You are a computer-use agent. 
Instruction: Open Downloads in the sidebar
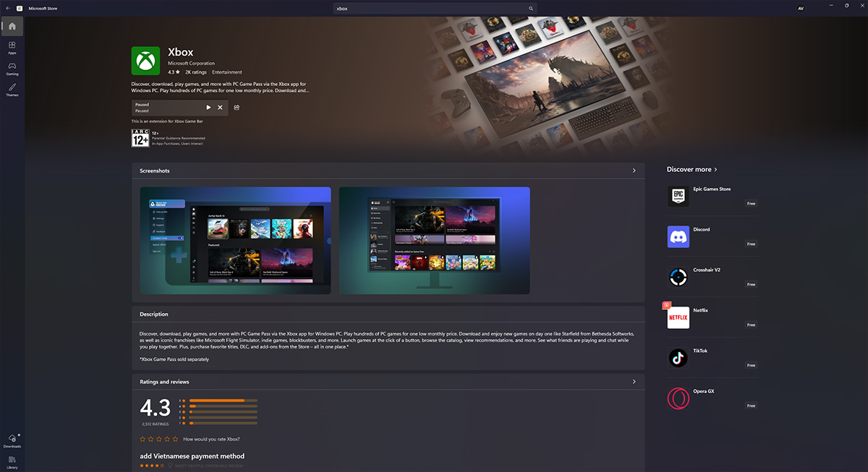(12, 441)
